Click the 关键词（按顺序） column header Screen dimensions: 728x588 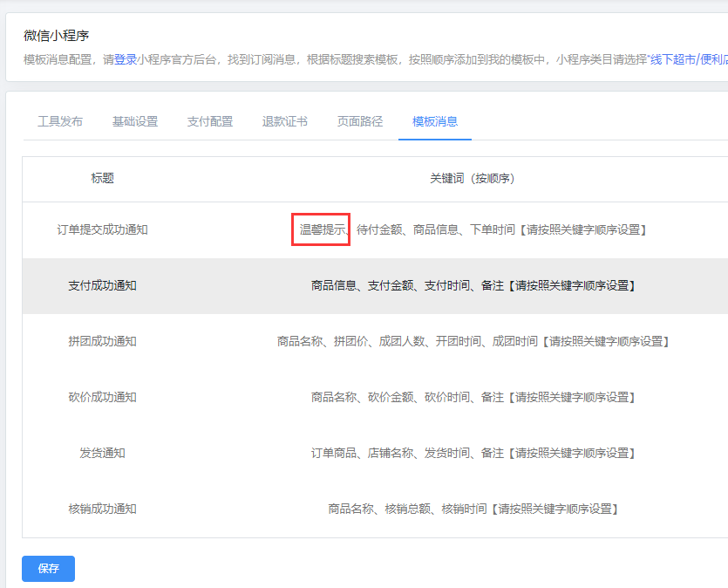[x=473, y=178]
